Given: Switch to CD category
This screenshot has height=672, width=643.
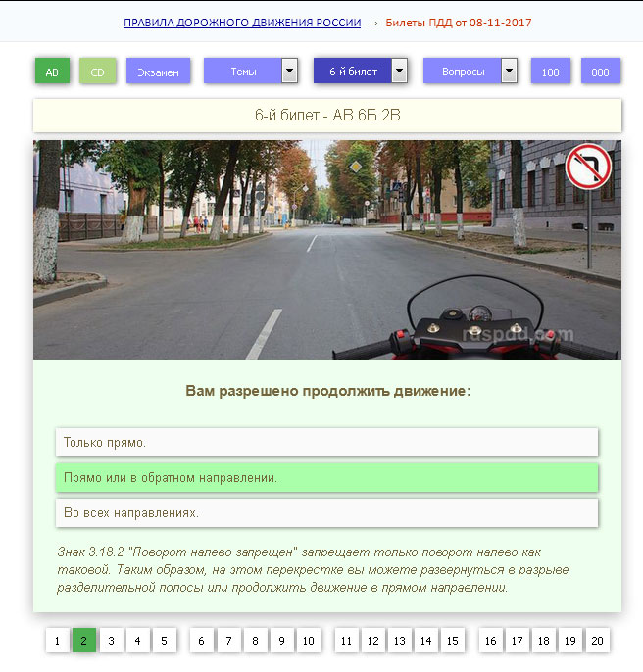Looking at the screenshot, I should tap(97, 72).
